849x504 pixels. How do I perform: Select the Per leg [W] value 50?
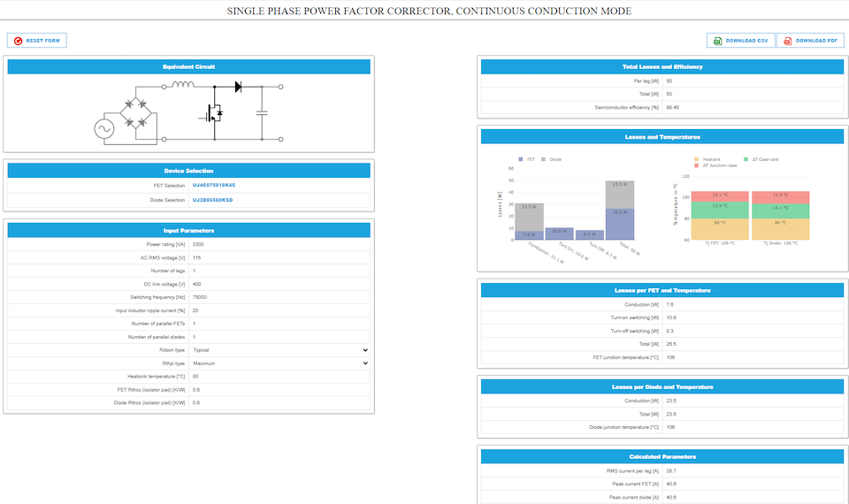[x=669, y=81]
